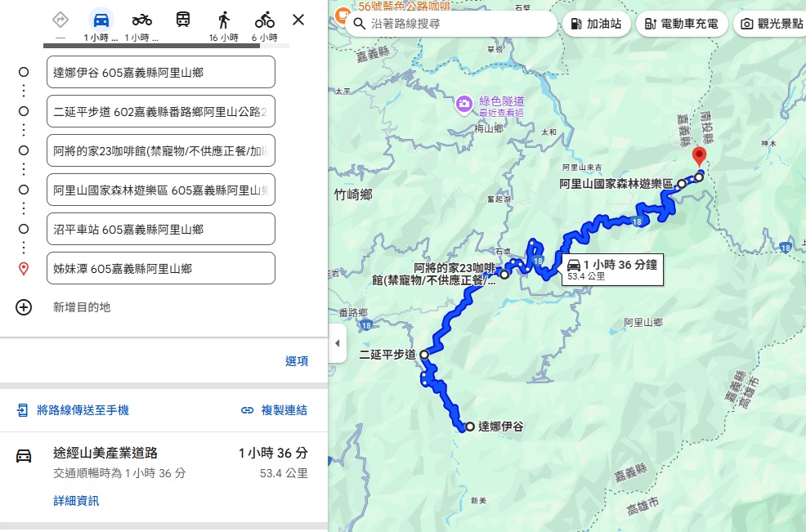Click the waypoint circle beside 達娜伊谷 field

coord(24,72)
